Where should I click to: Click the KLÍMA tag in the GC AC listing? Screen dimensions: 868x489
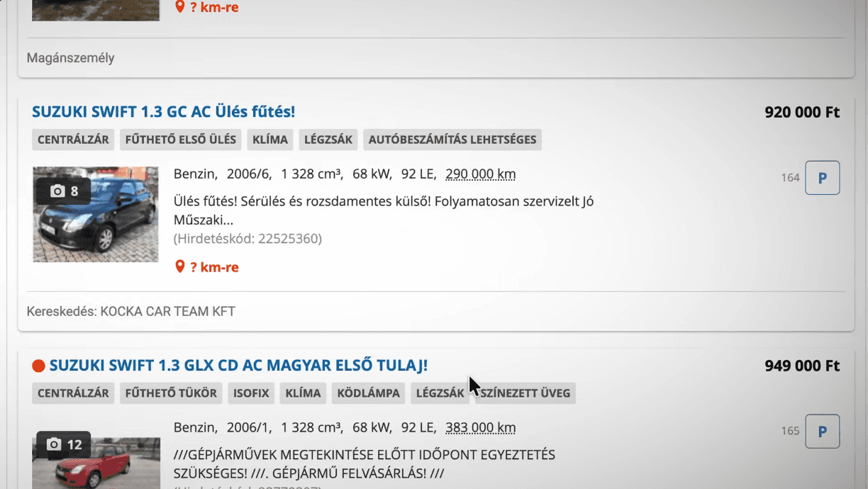point(270,140)
